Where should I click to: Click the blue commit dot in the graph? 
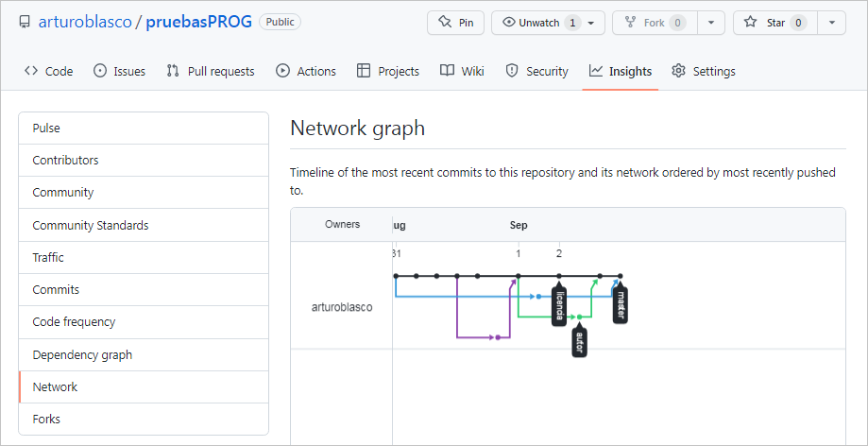click(538, 297)
